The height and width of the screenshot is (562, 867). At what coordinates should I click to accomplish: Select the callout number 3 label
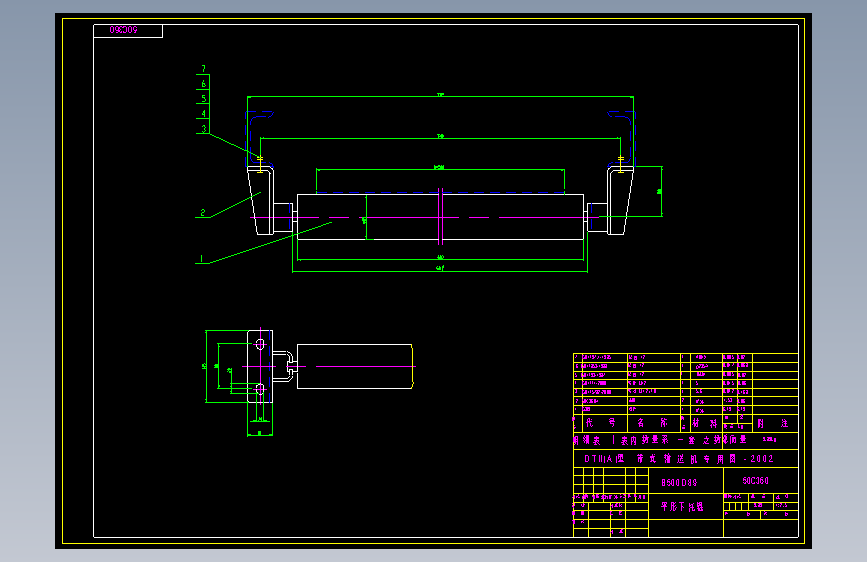(203, 128)
